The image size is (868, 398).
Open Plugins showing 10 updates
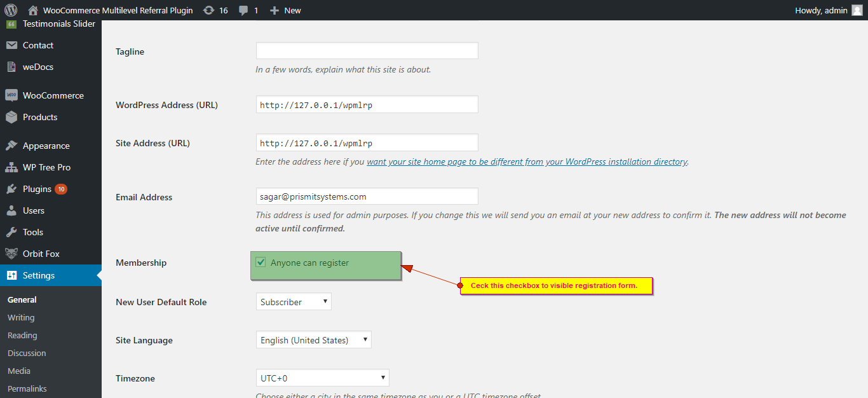[x=11, y=188]
